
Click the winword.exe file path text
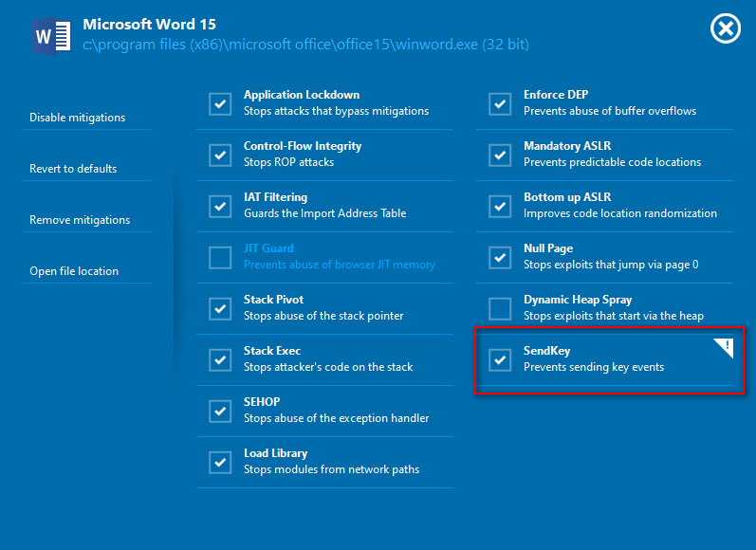click(305, 45)
